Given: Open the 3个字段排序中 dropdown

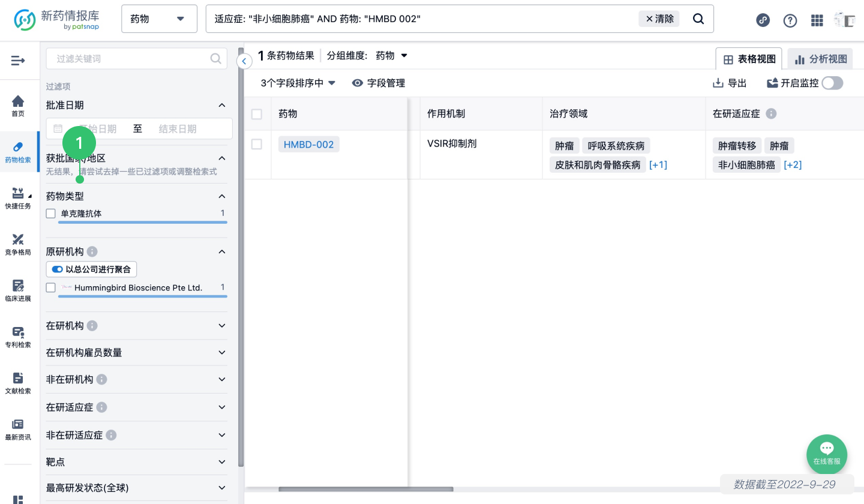Looking at the screenshot, I should point(298,83).
